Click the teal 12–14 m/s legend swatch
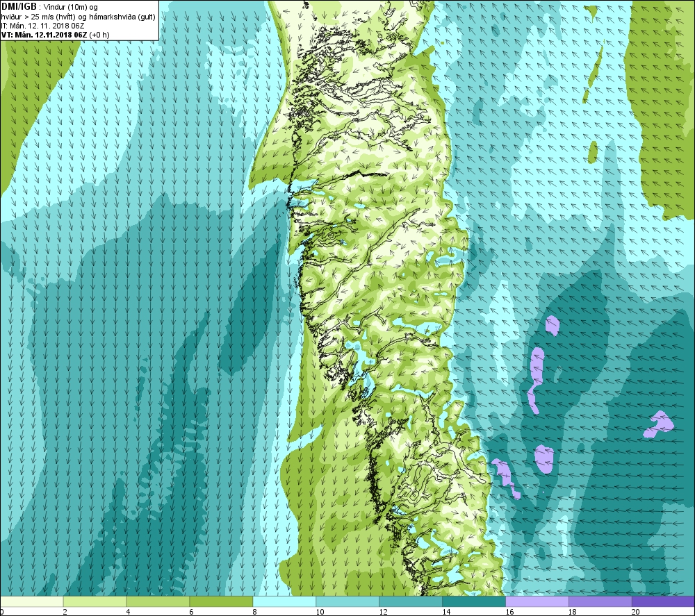 coord(411,601)
